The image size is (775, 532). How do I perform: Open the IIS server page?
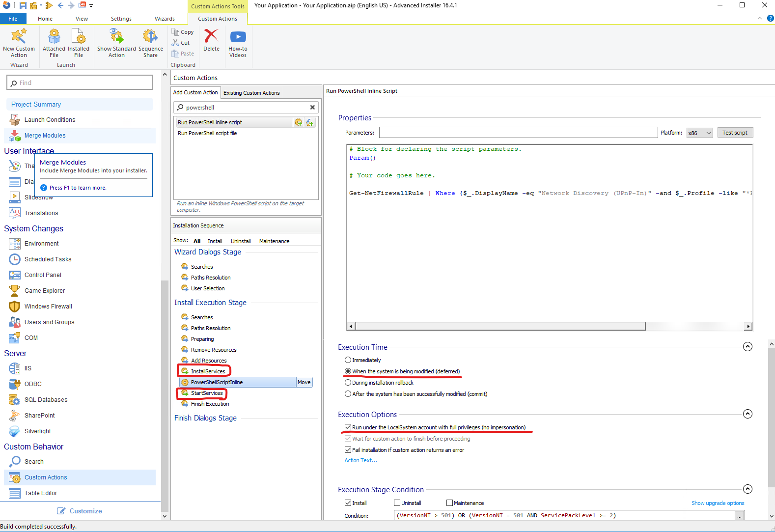click(x=28, y=368)
